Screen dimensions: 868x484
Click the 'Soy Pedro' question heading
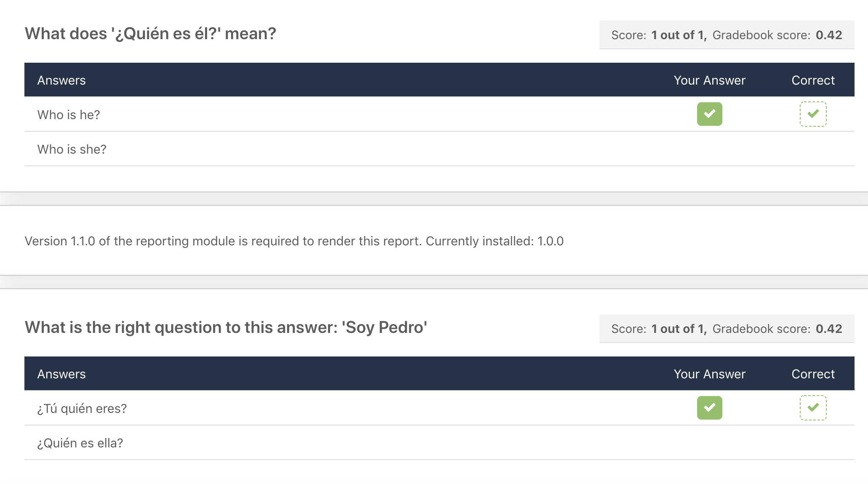click(226, 327)
